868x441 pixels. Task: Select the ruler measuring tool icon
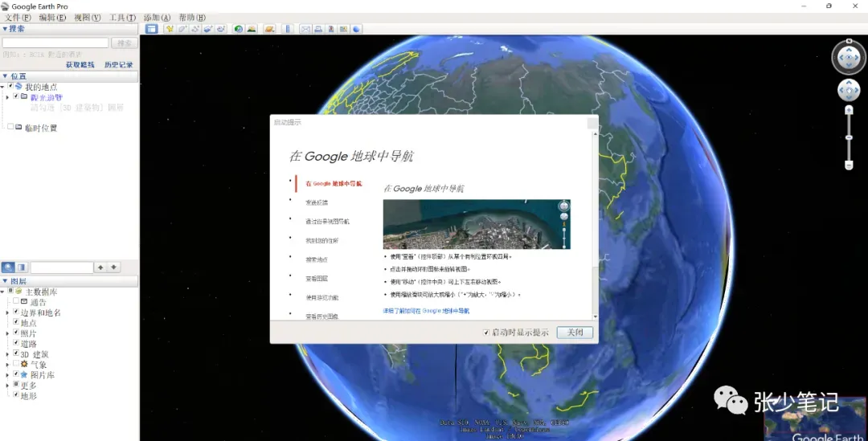(x=287, y=29)
